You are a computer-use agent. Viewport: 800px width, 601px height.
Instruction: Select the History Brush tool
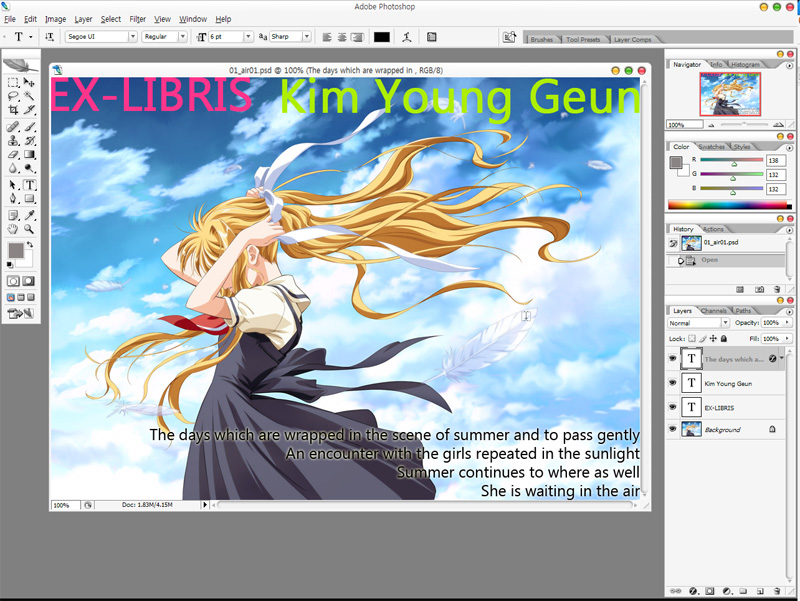click(x=30, y=141)
